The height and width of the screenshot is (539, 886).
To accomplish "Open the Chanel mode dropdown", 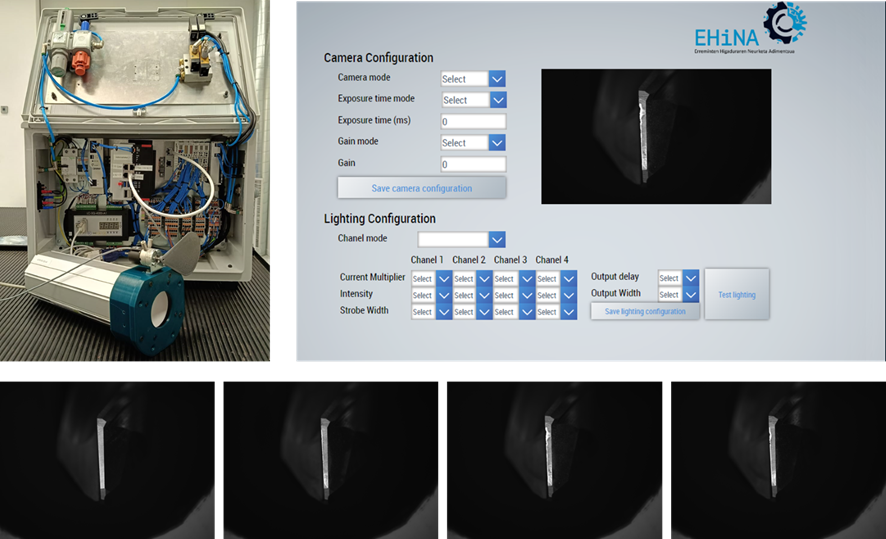I will point(462,240).
